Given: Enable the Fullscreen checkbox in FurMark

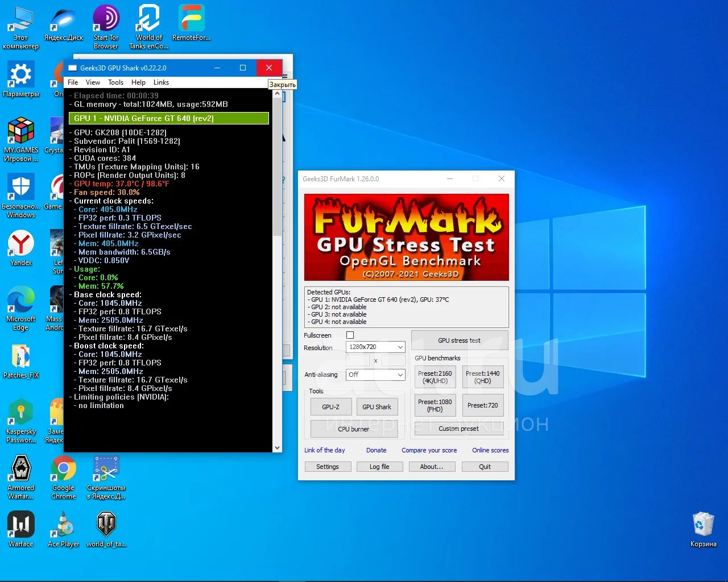Looking at the screenshot, I should [350, 335].
